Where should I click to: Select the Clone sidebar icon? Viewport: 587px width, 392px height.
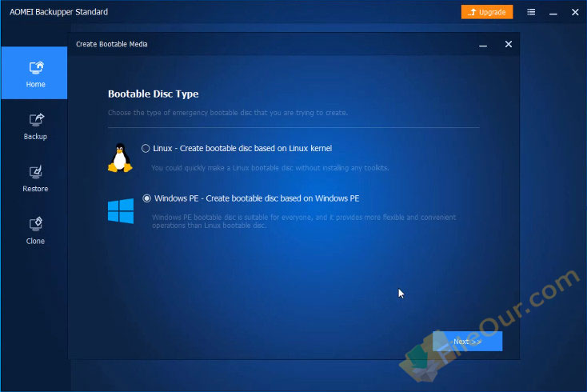34,230
